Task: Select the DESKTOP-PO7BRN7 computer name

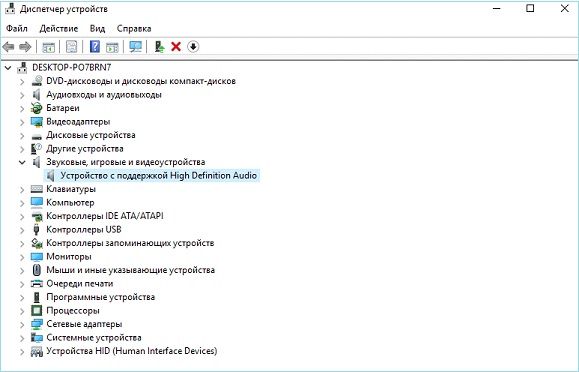Action: (x=72, y=68)
